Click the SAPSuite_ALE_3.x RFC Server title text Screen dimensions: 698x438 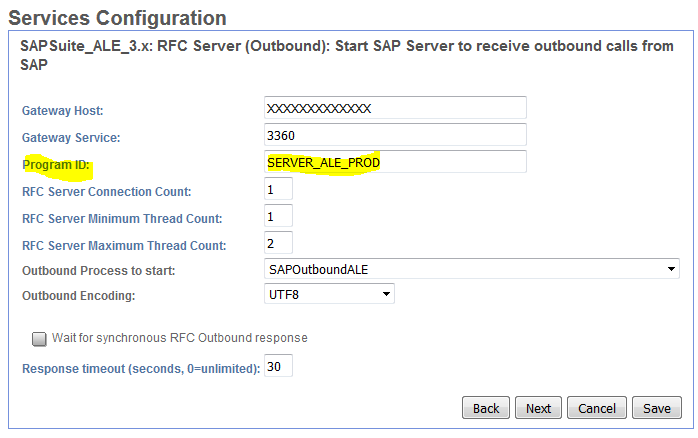click(x=347, y=55)
